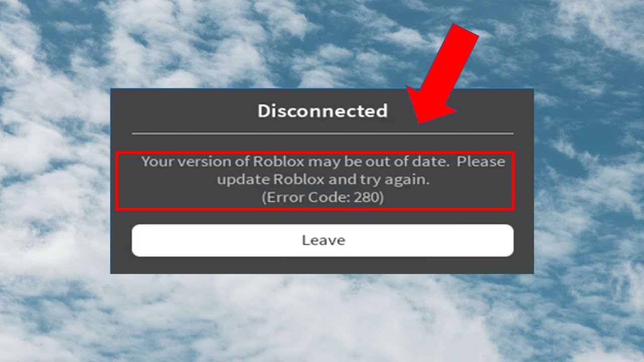Click the word "Please" in the error message
The height and width of the screenshot is (362, 644).
click(481, 162)
